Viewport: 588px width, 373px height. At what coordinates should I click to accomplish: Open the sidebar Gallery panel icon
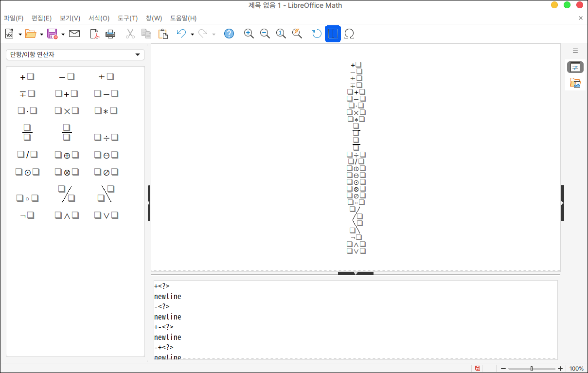[x=575, y=83]
